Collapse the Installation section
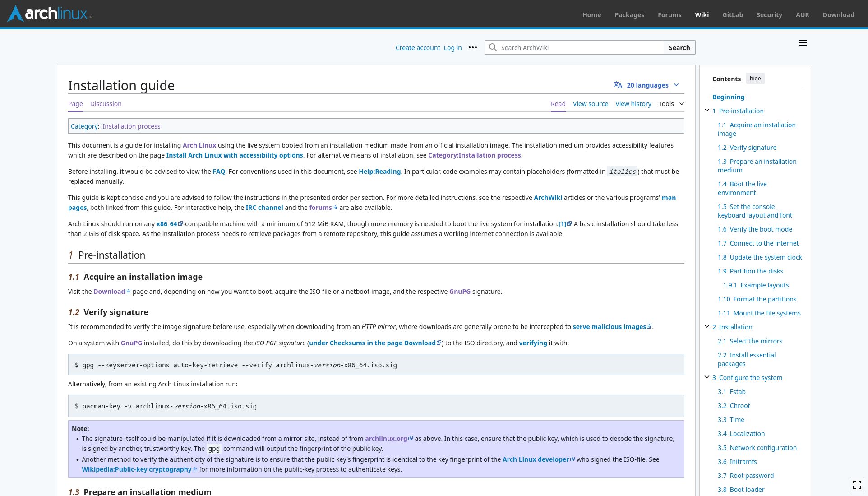 (706, 327)
